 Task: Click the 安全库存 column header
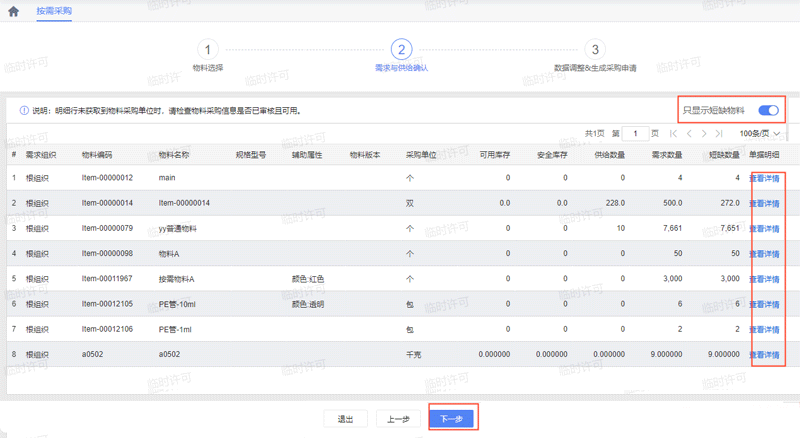[x=552, y=155]
